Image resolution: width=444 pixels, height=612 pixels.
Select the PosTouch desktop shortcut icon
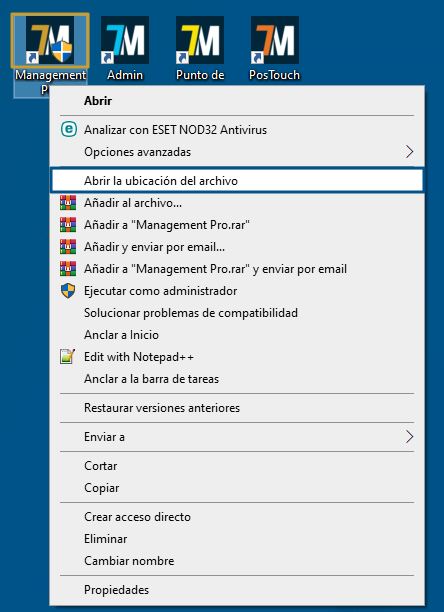click(275, 40)
